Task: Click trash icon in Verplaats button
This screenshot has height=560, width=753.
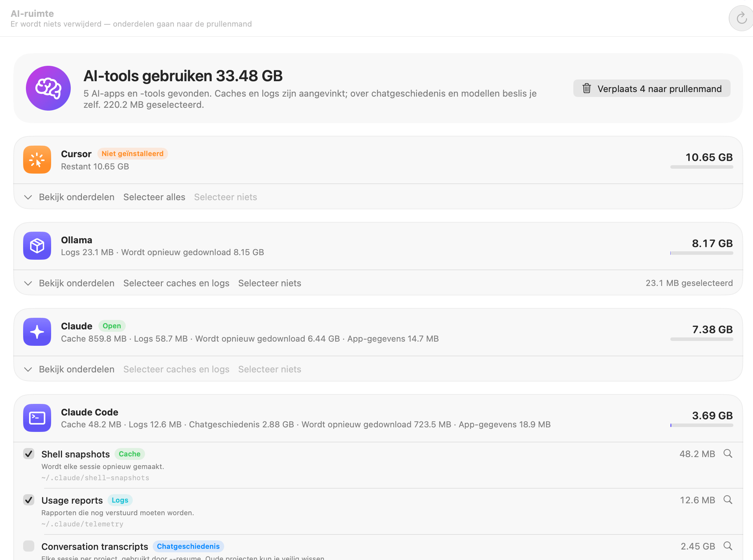Action: [587, 88]
